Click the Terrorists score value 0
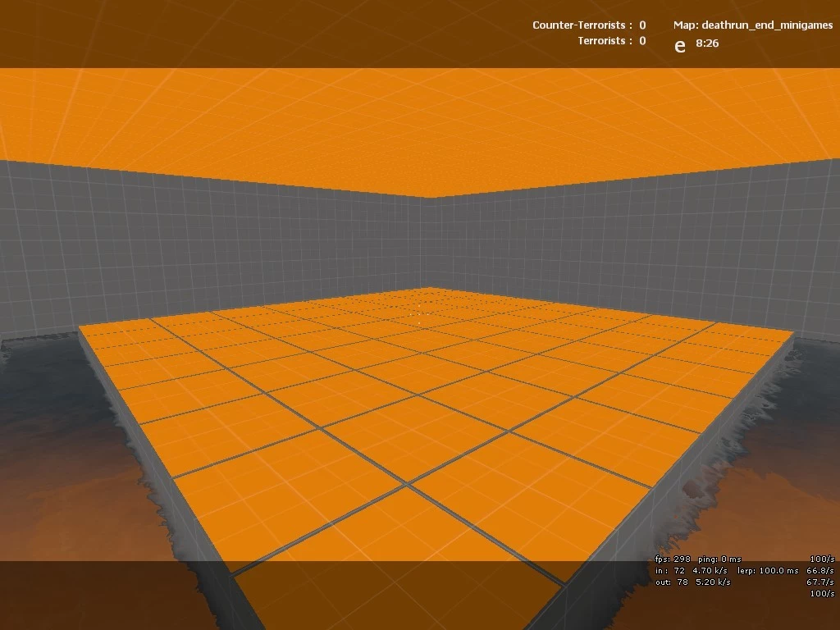Screen dimensions: 840x630 tap(642, 41)
